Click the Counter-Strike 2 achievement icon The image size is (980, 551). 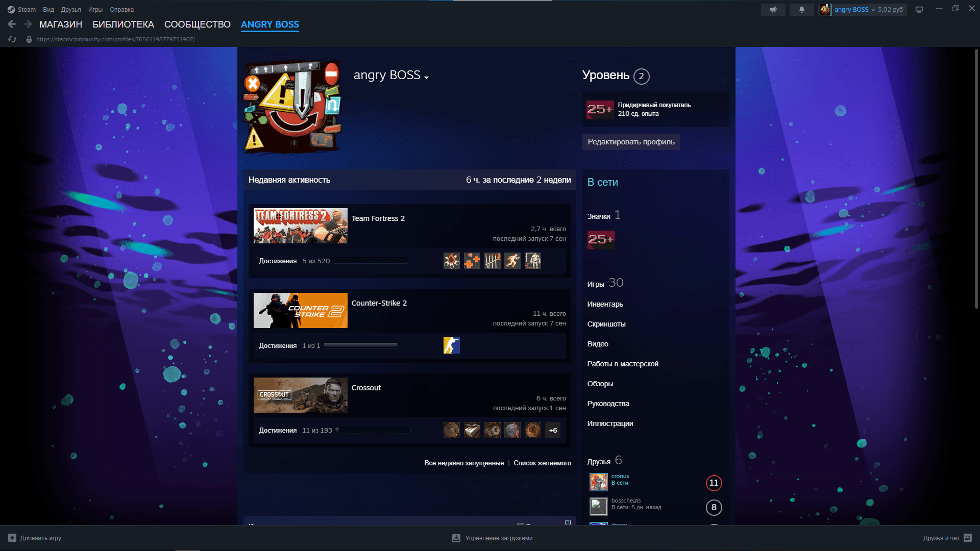click(x=452, y=345)
